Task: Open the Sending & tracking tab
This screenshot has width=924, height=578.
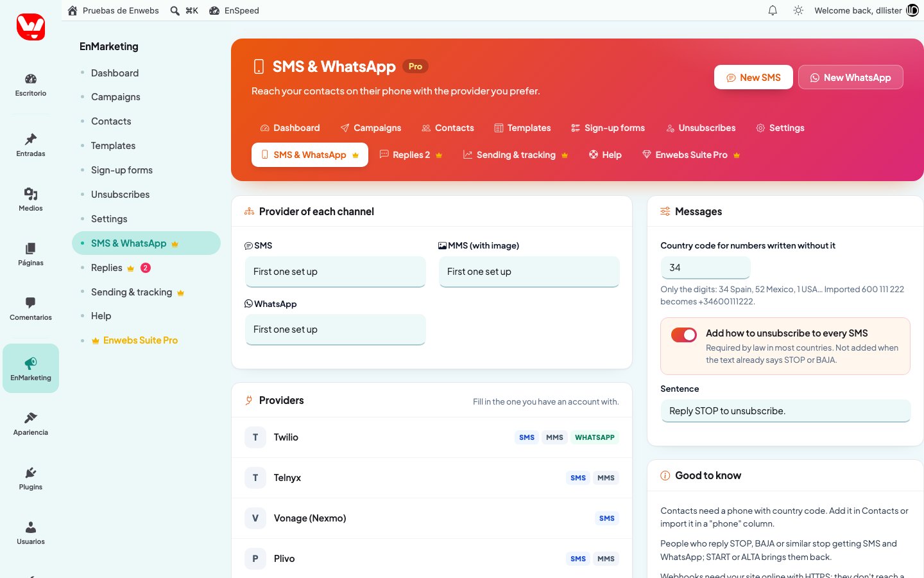Action: pos(516,155)
